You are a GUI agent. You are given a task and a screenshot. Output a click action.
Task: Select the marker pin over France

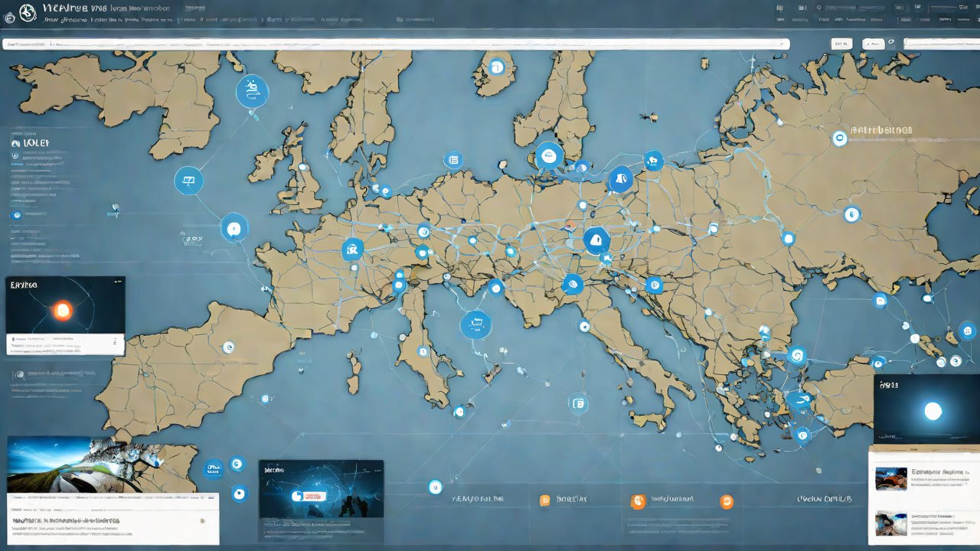(x=353, y=249)
